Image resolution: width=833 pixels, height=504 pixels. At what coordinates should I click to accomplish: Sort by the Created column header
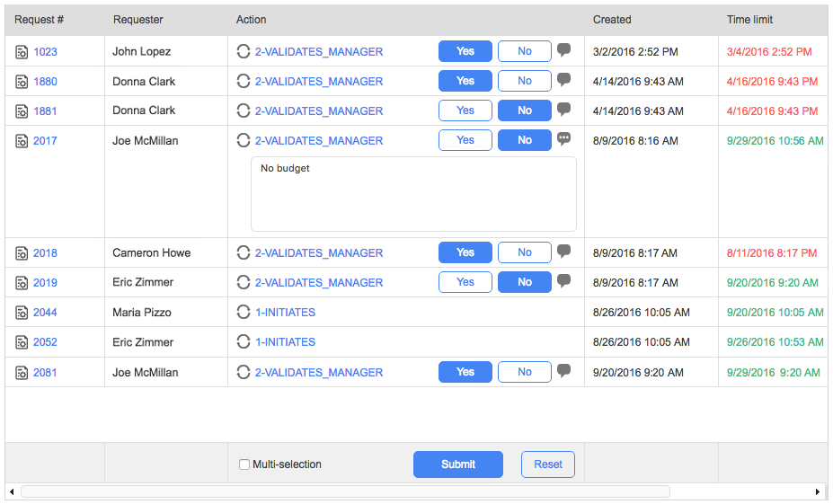coord(612,20)
